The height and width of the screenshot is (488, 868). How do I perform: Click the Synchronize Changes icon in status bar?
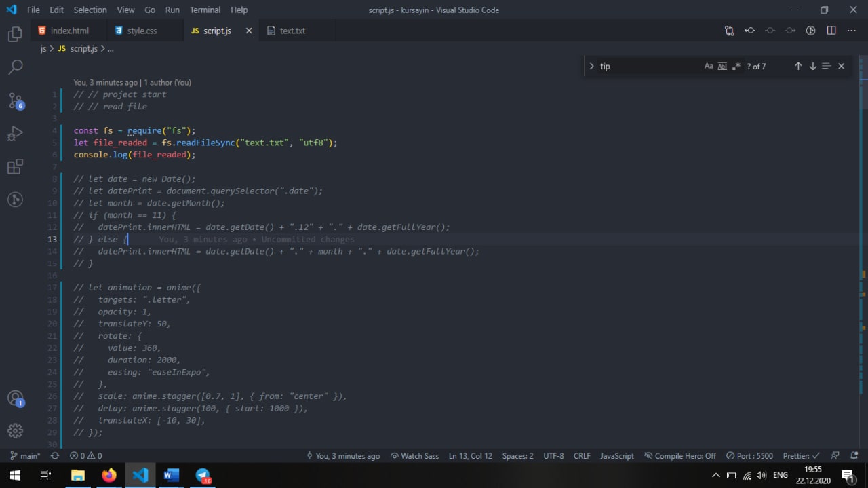55,456
